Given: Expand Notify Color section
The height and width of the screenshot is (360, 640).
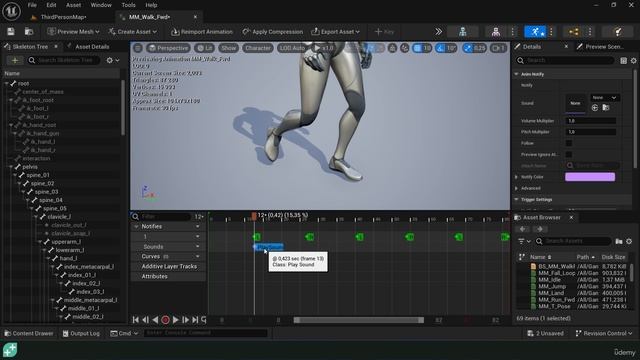Looking at the screenshot, I should click(516, 177).
